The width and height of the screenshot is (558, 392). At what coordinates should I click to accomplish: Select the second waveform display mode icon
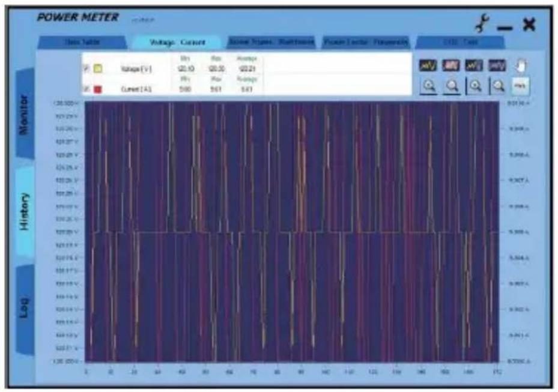451,65
